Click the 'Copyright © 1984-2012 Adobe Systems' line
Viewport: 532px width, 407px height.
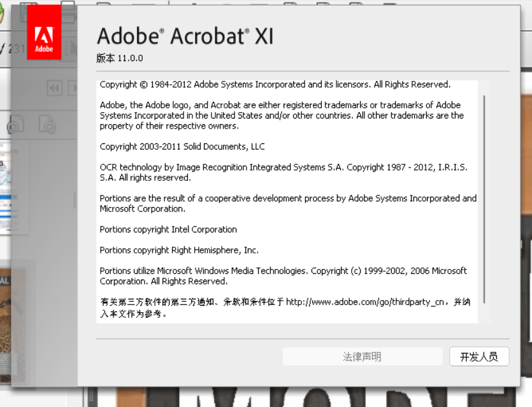(x=275, y=85)
